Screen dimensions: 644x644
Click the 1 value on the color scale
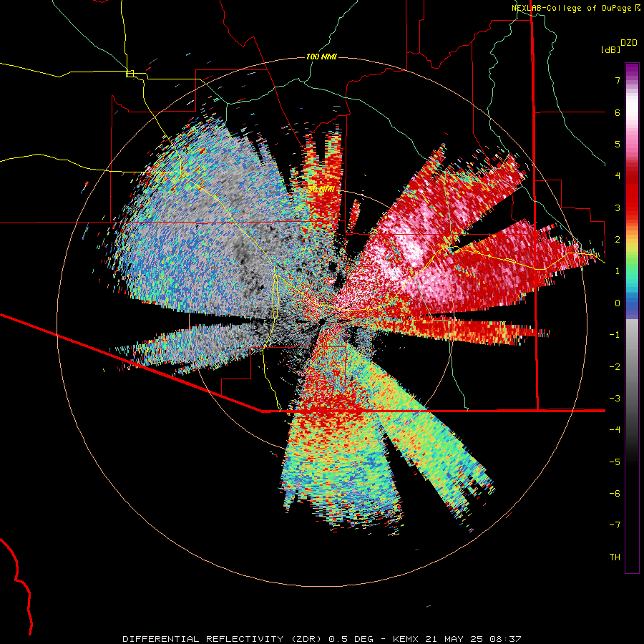[x=618, y=271]
